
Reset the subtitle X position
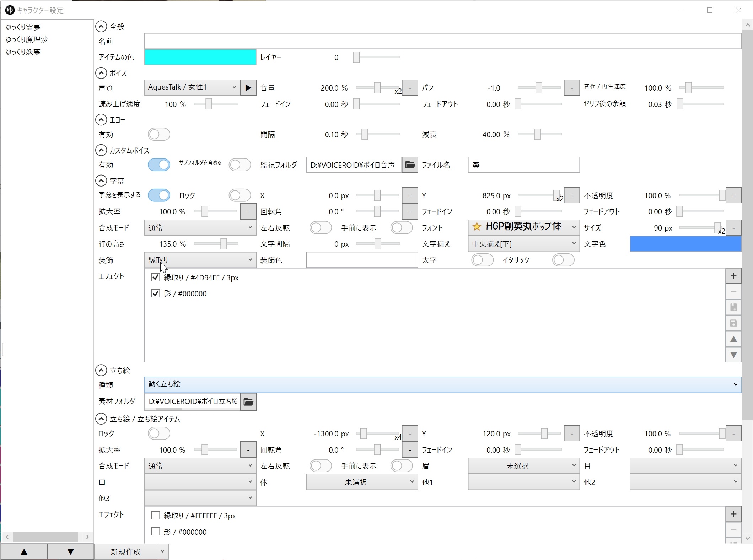[410, 195]
